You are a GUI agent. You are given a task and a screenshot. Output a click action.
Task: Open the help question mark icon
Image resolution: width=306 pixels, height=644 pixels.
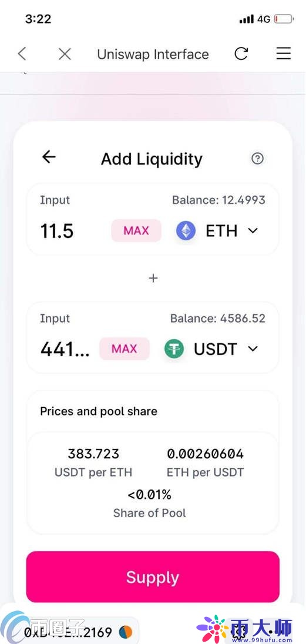[257, 159]
